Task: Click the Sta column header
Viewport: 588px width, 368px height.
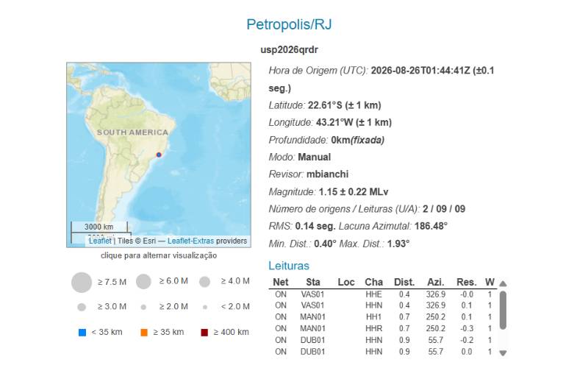Action: pos(313,283)
